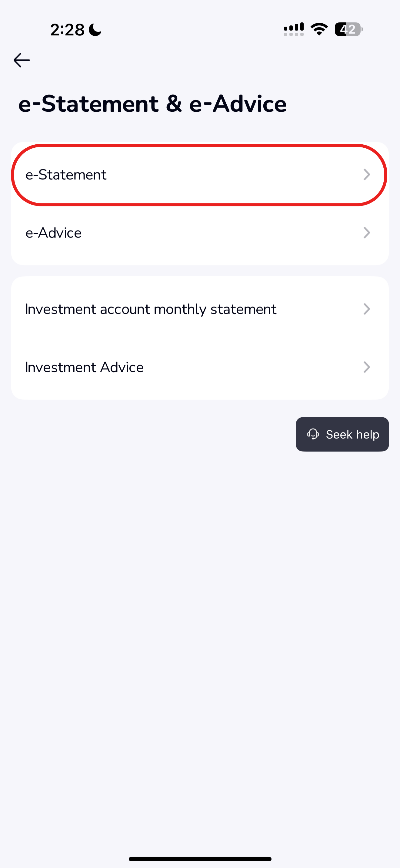
Task: Tap the chevron next to Investment Advice
Action: click(367, 367)
